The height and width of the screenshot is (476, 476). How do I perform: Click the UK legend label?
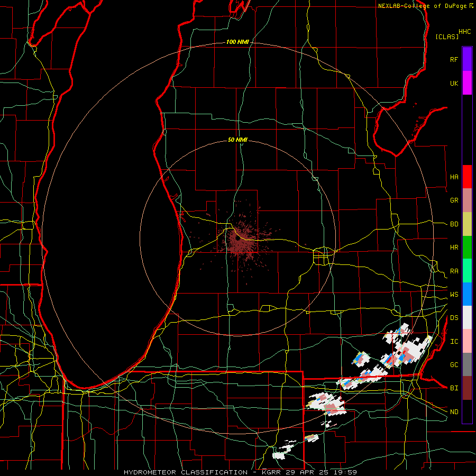454,83
